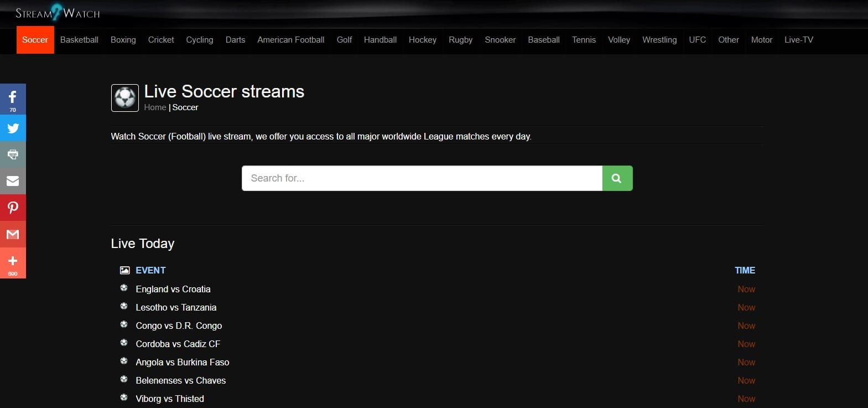Share page on Facebook sidebar icon

(13, 98)
